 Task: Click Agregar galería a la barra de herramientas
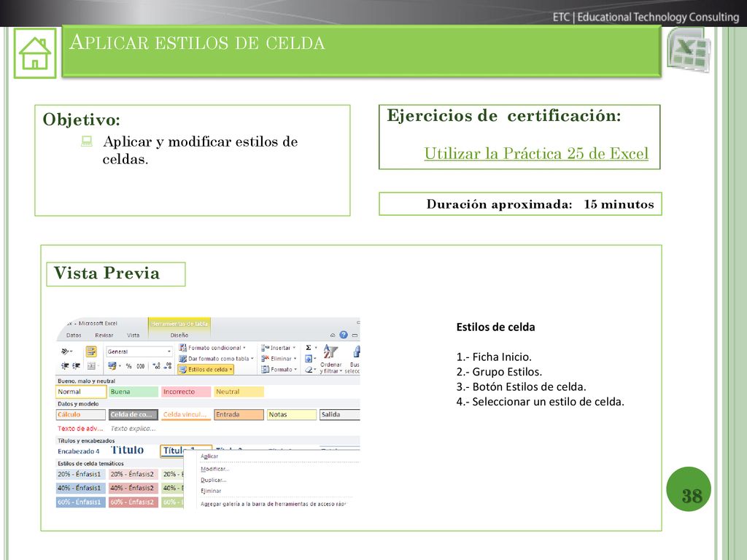pyautogui.click(x=273, y=504)
